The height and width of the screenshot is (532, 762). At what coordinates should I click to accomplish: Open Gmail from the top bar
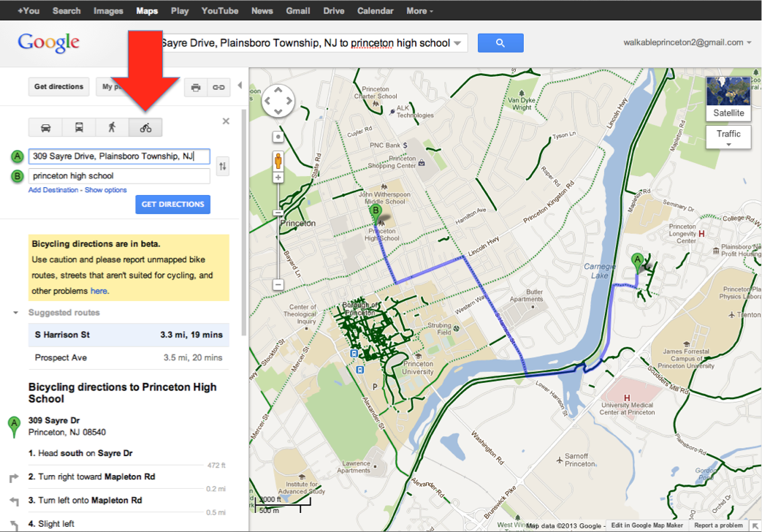tap(297, 11)
